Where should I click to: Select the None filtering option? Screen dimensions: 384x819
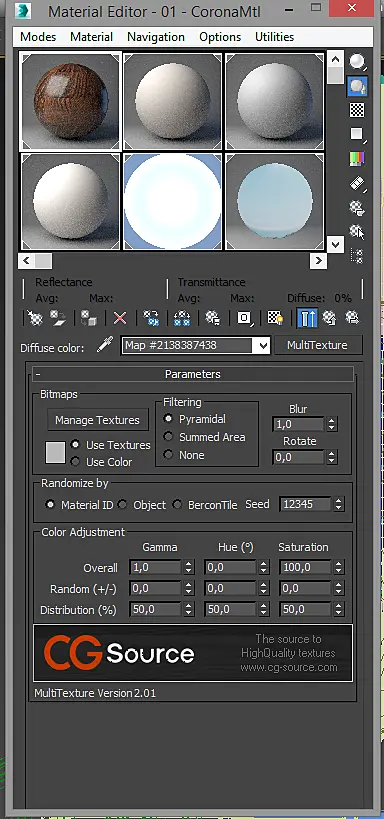click(x=168, y=454)
